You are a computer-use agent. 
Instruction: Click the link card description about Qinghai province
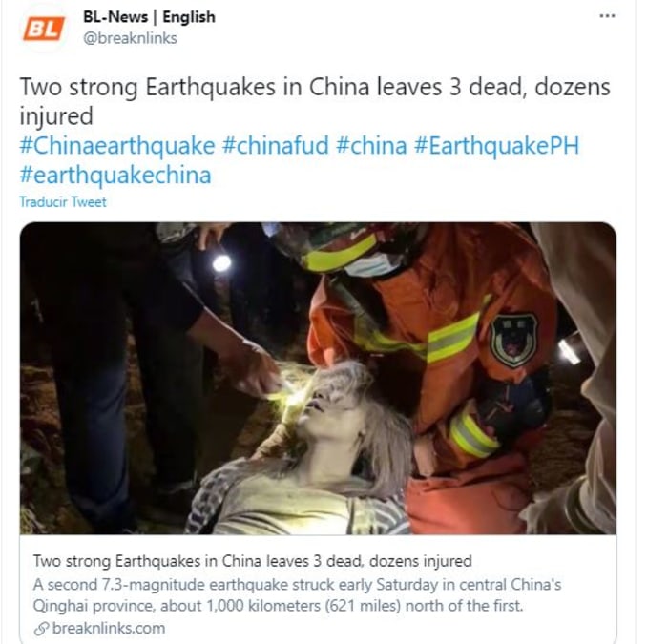point(297,595)
